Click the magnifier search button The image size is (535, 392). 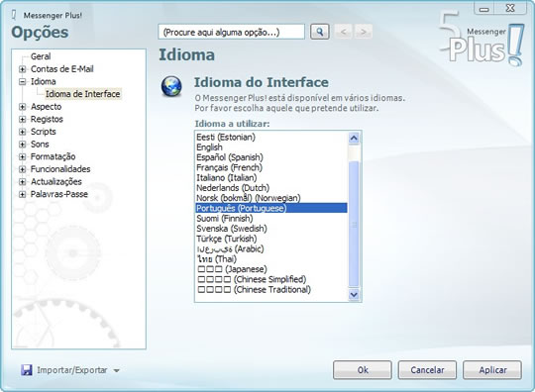(320, 32)
